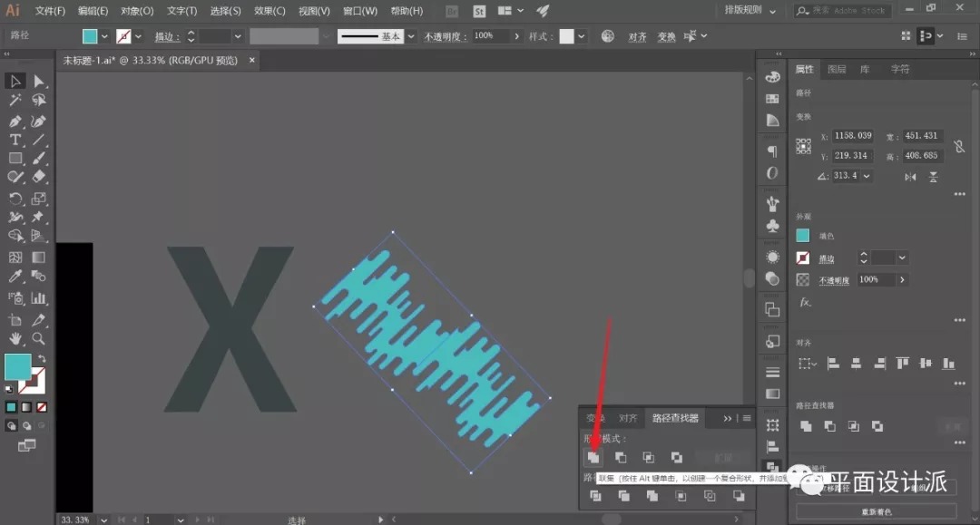
Task: Click Exclude in floating Pathfinder panel
Action: click(677, 458)
